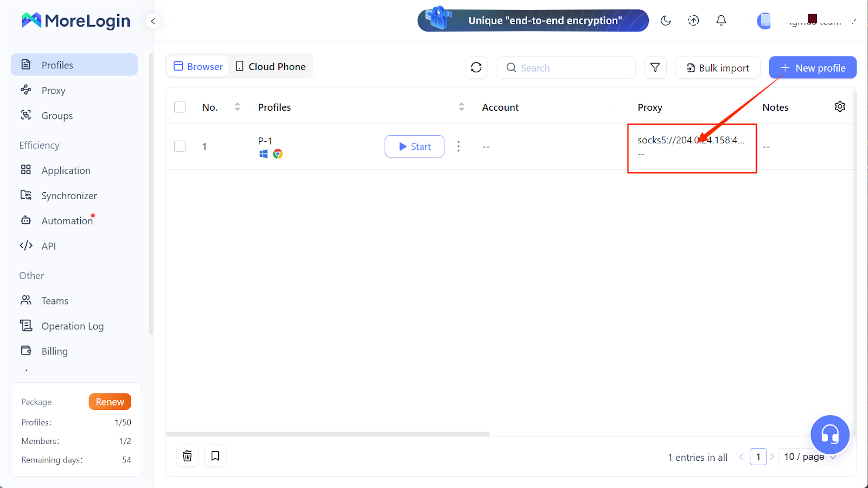Open three-dot menu for profile P-1
The image size is (868, 488).
pyautogui.click(x=458, y=147)
